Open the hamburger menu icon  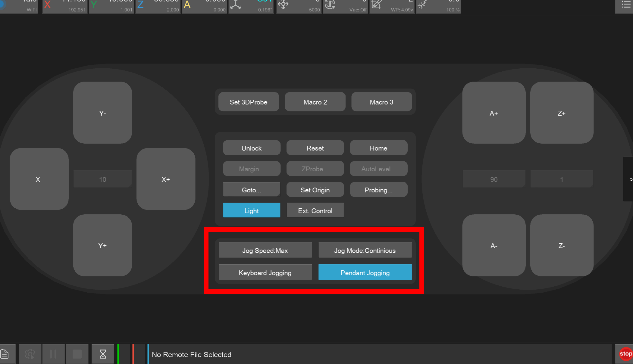tap(626, 5)
